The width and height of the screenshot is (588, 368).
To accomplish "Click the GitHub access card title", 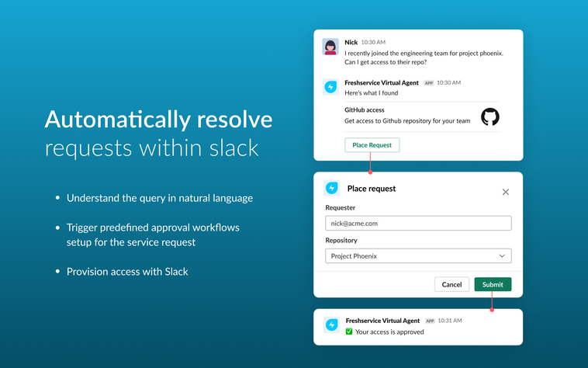I will (x=364, y=110).
